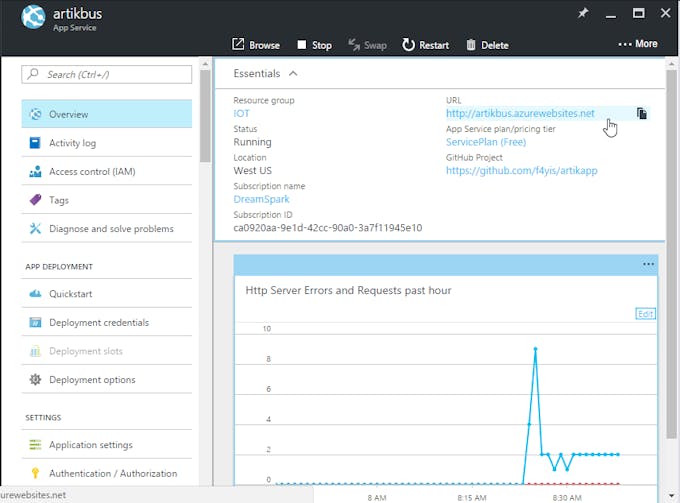Click the main pane scroll down arrow

[671, 496]
